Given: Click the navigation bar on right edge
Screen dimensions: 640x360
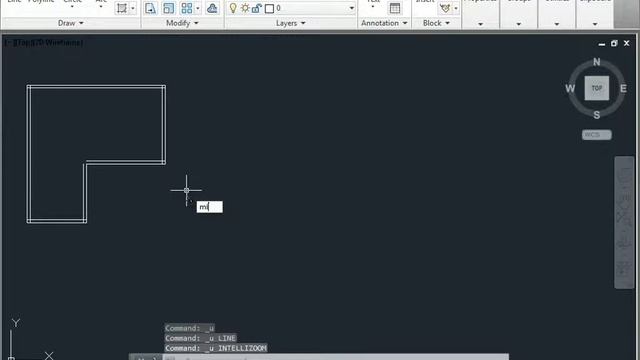Looking at the screenshot, I should click(x=624, y=222).
